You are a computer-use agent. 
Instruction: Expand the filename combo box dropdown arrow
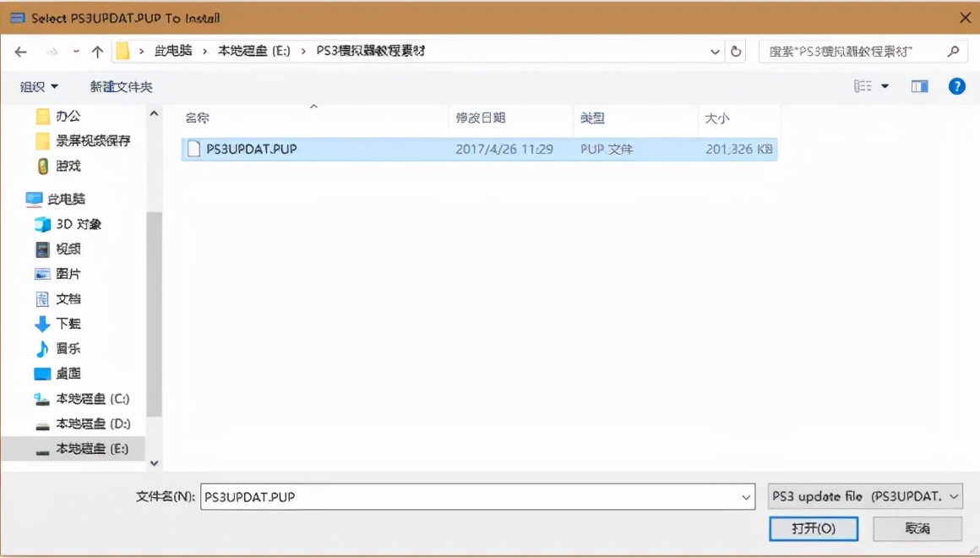(745, 496)
